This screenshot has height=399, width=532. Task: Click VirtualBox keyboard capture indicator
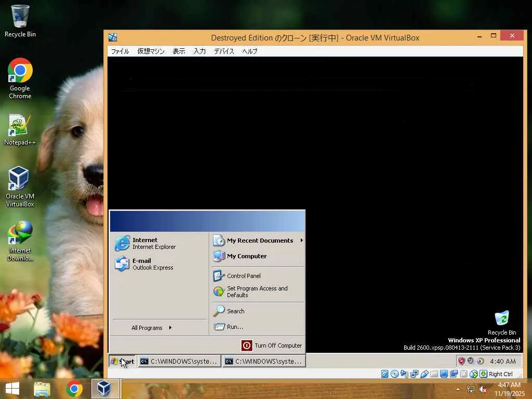tap(484, 374)
